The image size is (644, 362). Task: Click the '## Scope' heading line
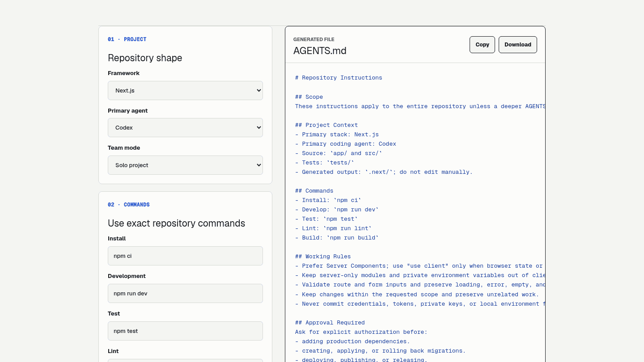click(309, 97)
